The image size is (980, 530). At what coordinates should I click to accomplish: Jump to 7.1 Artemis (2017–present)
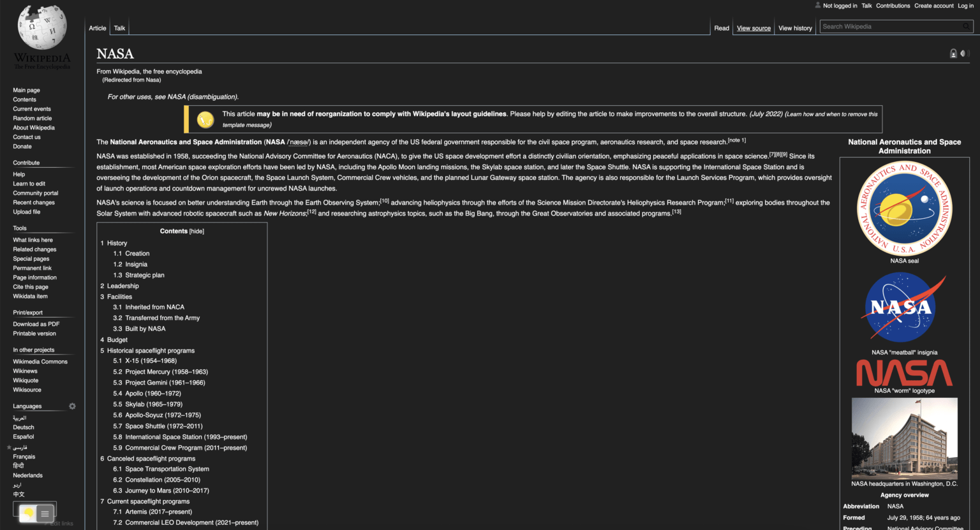[158, 512]
